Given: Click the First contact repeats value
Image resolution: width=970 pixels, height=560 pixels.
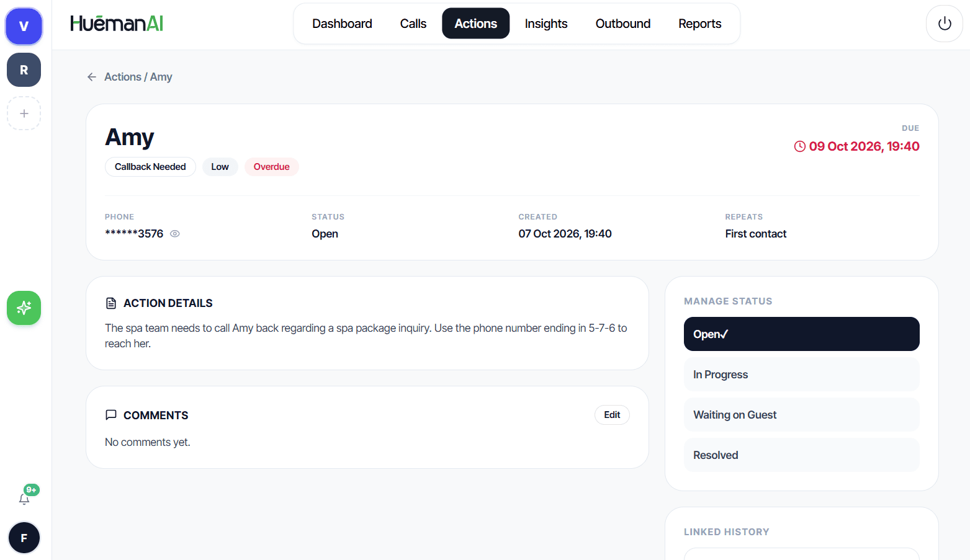Looking at the screenshot, I should click(x=755, y=234).
